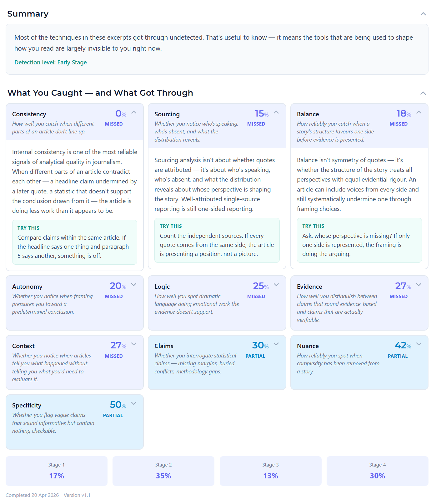
Task: Collapse the "What You Caught" section
Action: coord(423,93)
